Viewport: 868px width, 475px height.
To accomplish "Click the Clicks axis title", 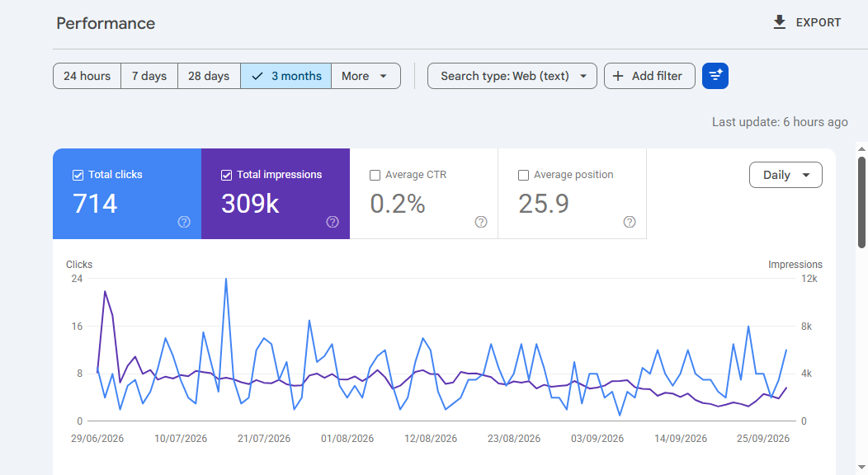I will click(79, 265).
